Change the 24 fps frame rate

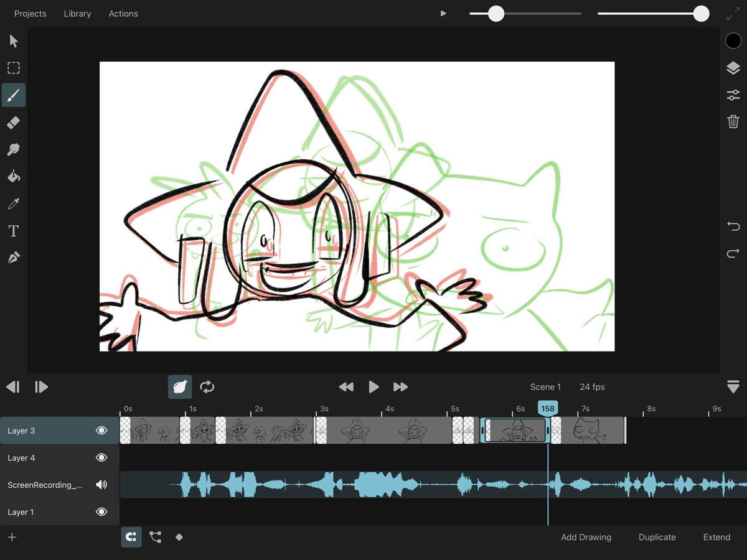click(x=592, y=387)
